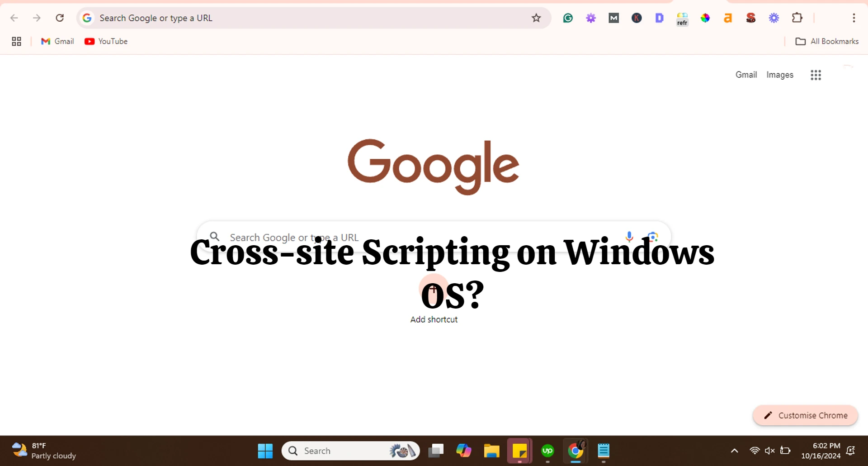
Task: Open the Gmail bookmark in bookmarks bar
Action: click(x=57, y=42)
